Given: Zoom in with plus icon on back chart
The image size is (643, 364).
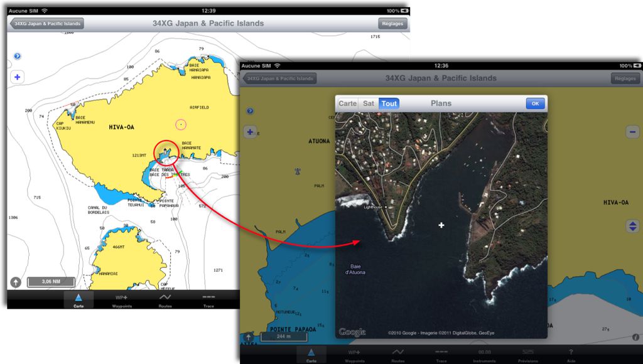Looking at the screenshot, I should point(17,77).
